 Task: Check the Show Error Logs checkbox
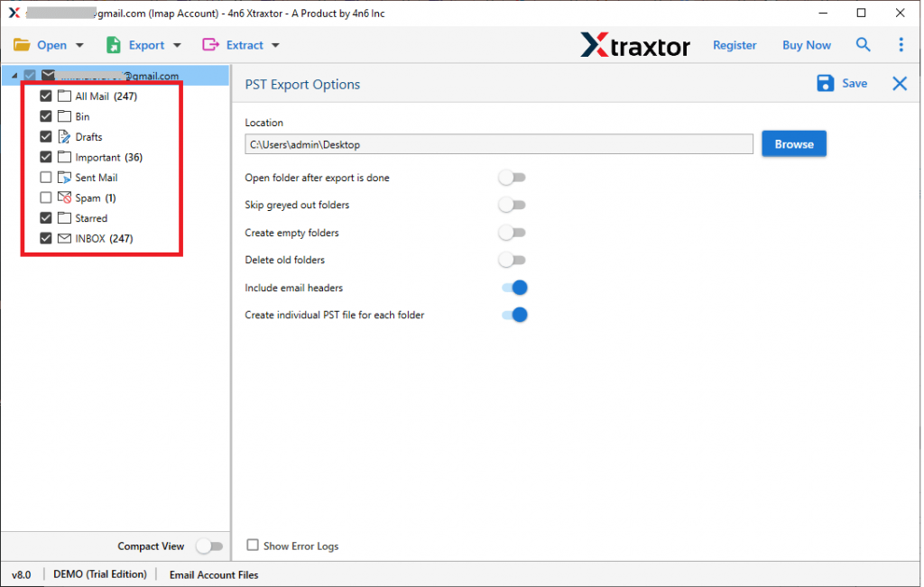(253, 545)
